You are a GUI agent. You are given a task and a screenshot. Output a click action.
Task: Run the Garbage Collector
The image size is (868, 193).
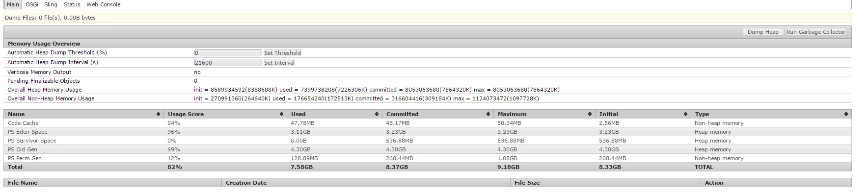click(815, 32)
